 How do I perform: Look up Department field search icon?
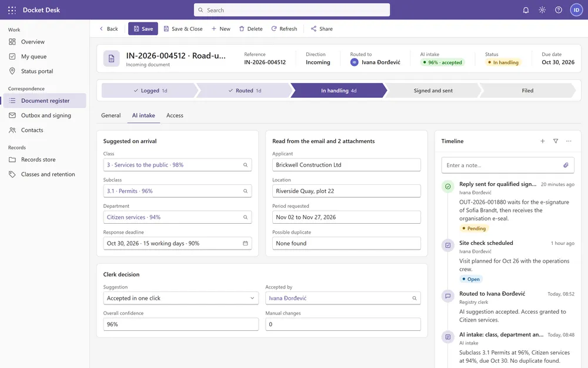click(x=245, y=217)
